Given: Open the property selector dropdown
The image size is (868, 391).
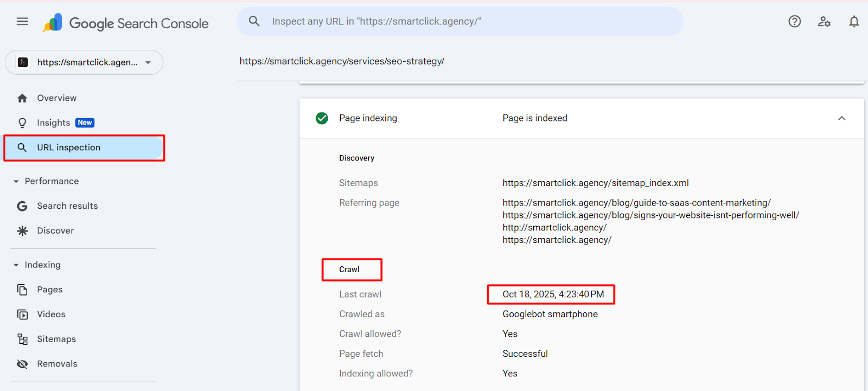Looking at the screenshot, I should pyautogui.click(x=84, y=62).
